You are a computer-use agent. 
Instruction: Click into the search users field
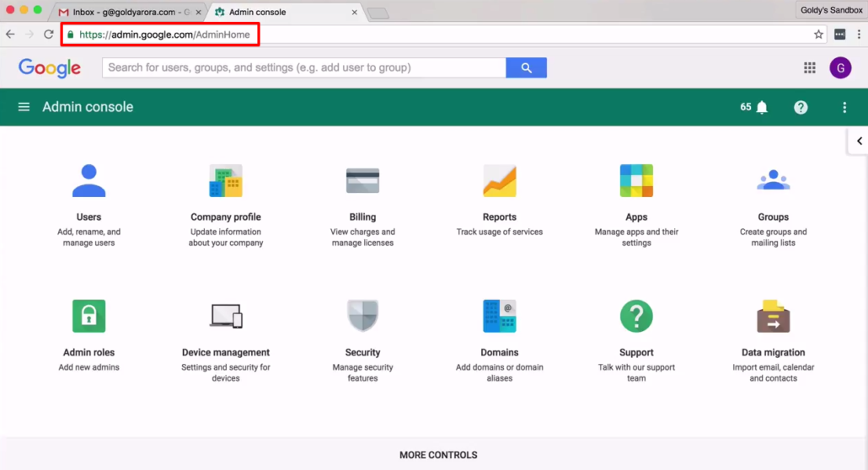click(x=304, y=67)
